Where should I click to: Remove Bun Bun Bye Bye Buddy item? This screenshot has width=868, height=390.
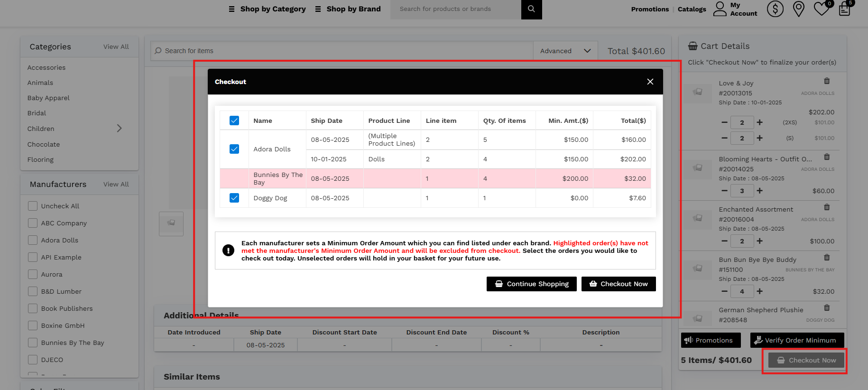tap(827, 258)
